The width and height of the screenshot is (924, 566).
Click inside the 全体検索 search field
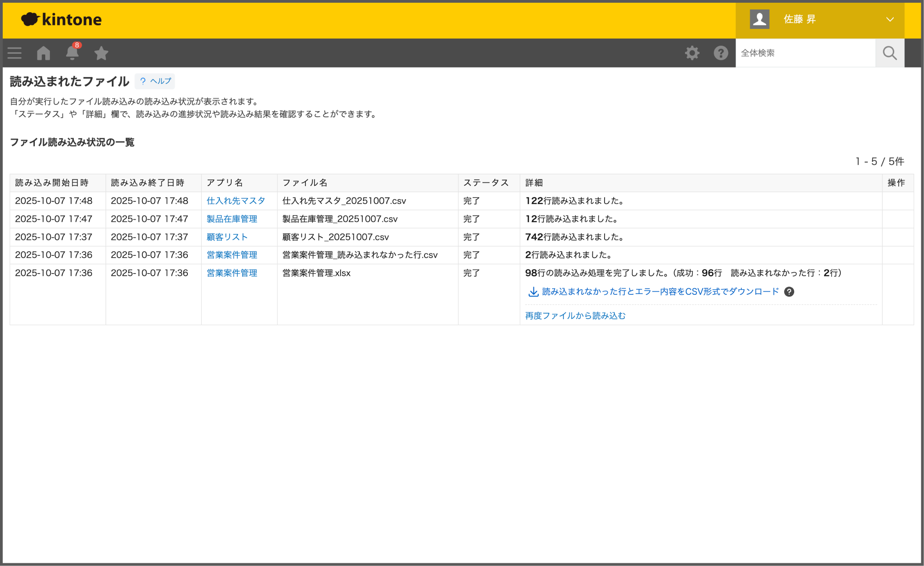tap(805, 53)
